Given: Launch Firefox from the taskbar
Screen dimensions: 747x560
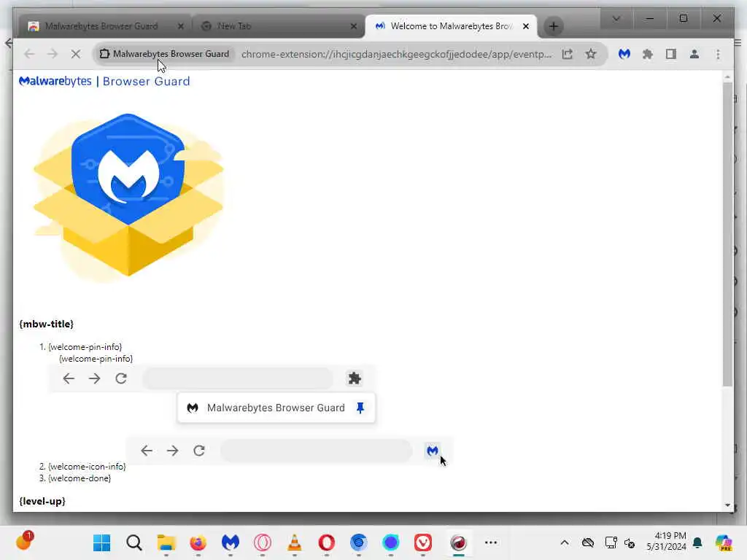Looking at the screenshot, I should (x=198, y=542).
